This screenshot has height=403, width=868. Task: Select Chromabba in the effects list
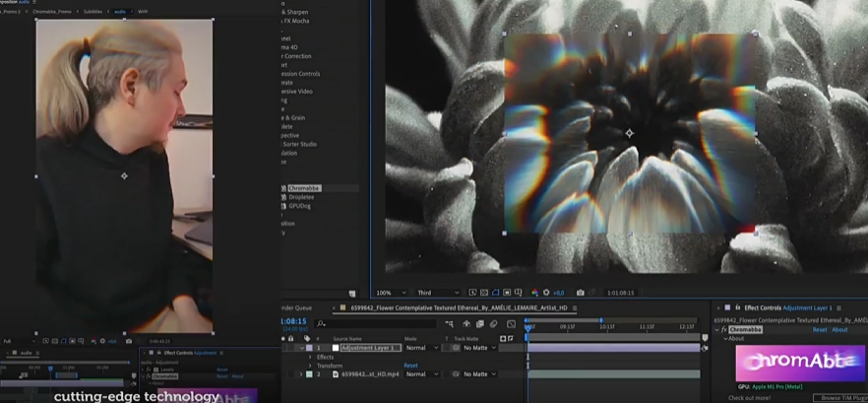[x=304, y=188]
